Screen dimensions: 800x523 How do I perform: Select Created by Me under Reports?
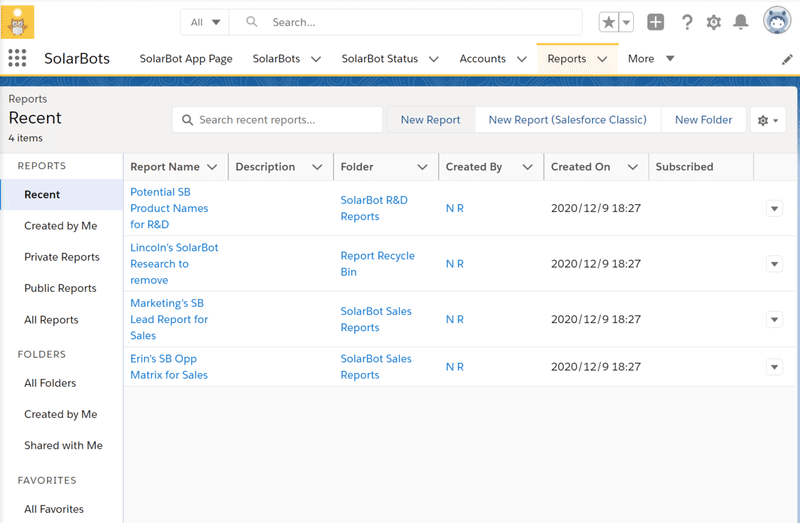click(x=62, y=226)
